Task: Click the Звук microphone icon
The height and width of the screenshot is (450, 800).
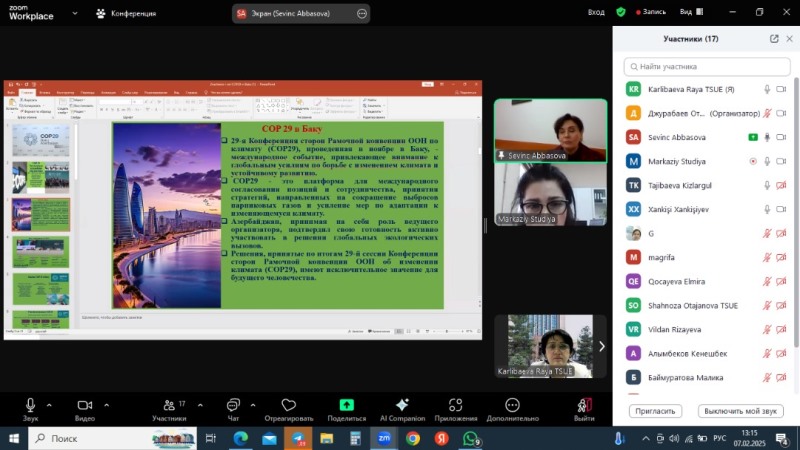Action: point(30,405)
